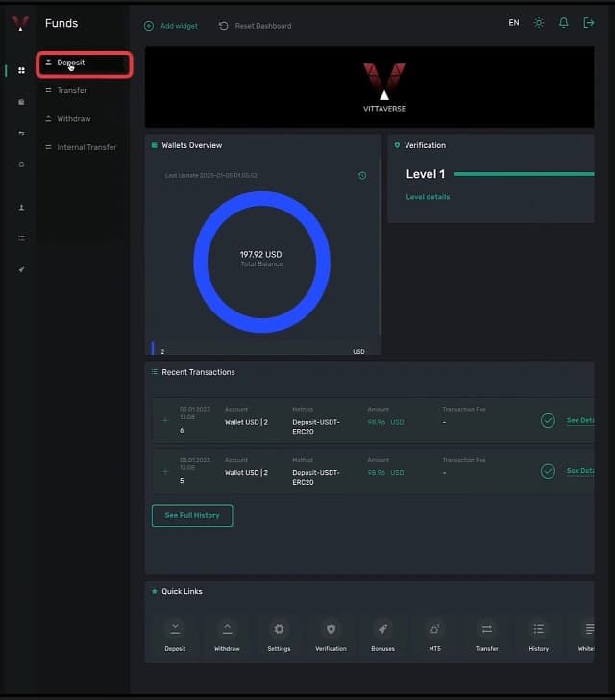615x700 pixels.
Task: Expand transaction 5 with the plus icon
Action: 165,471
